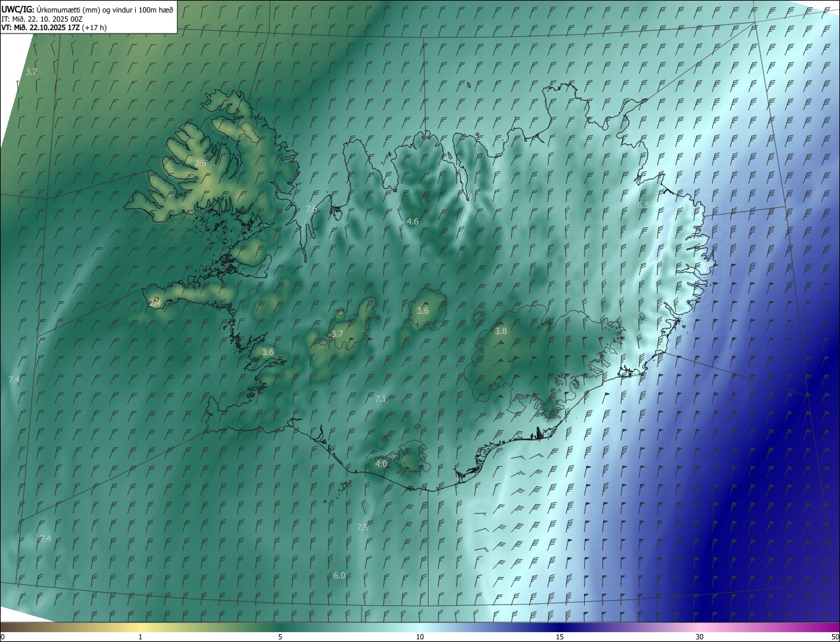Viewport: 840px width, 642px height.
Task: Click the 7.6 value near Húnaflói bay
Action: click(x=311, y=209)
